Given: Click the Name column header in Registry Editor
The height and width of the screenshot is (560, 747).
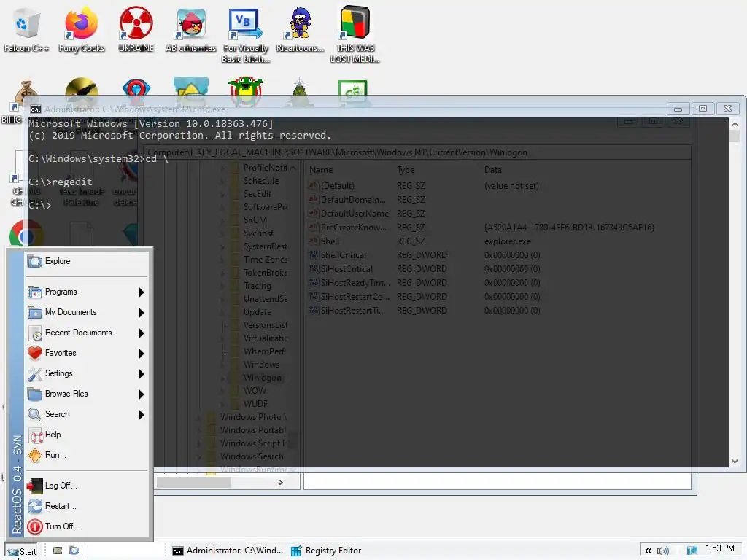Looking at the screenshot, I should [321, 170].
